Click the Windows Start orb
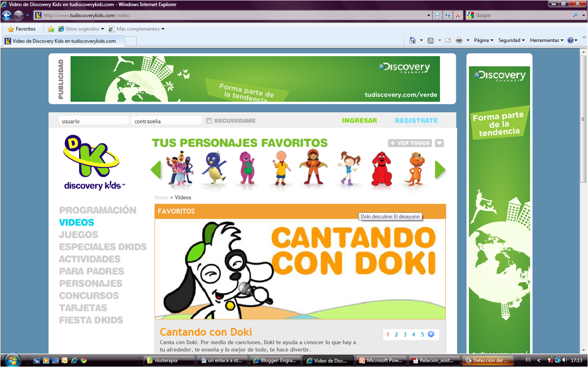 point(12,360)
